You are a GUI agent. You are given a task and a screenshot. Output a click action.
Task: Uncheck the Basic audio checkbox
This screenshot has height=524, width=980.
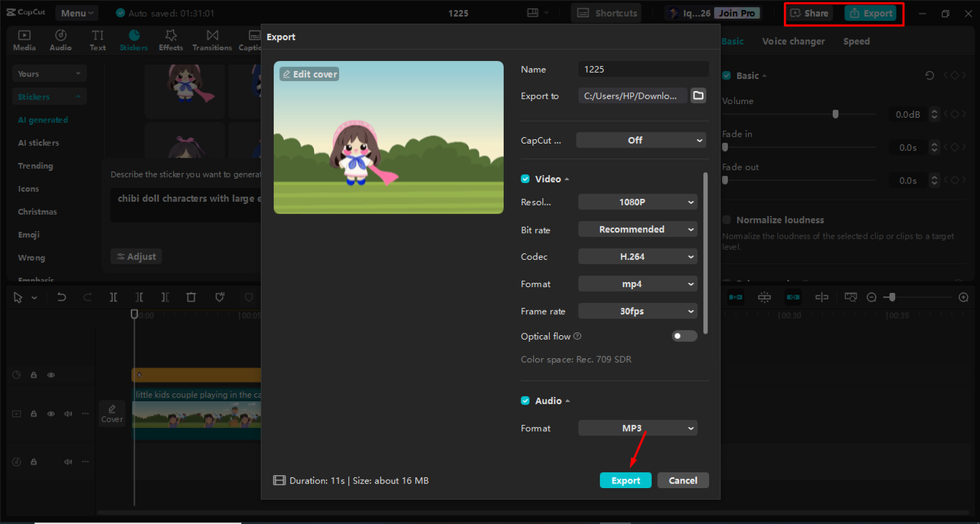click(727, 76)
